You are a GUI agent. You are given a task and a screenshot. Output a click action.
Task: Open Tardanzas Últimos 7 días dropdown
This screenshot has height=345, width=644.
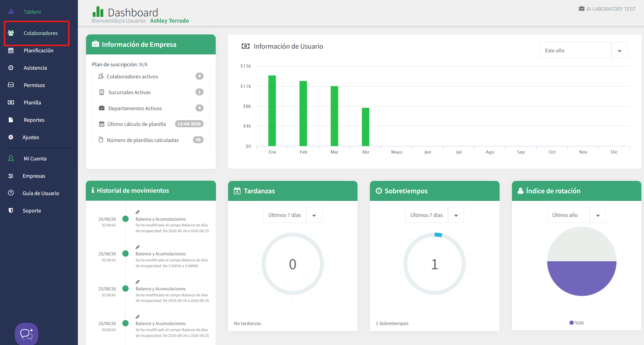tap(293, 215)
